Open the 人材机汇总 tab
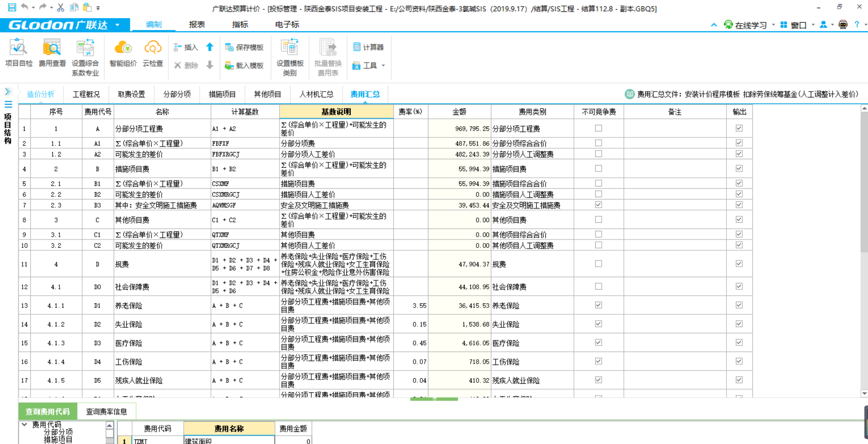Screen dimensions: 868x444 [x=316, y=94]
